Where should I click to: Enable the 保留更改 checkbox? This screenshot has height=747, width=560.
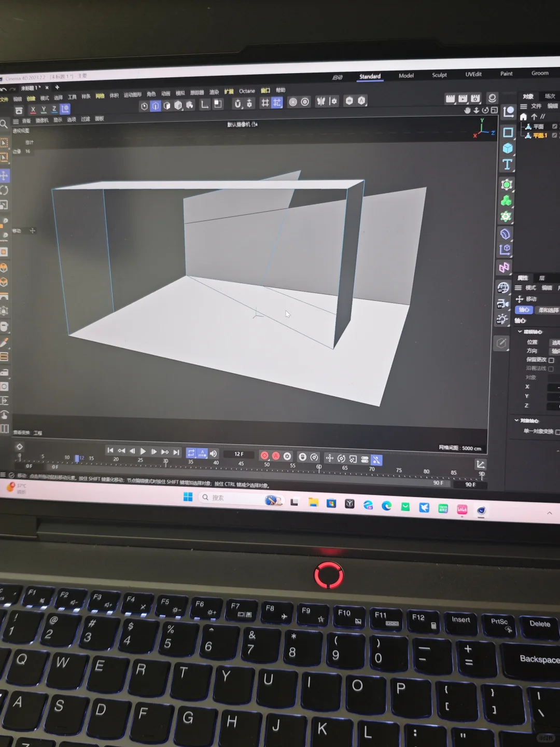[551, 360]
